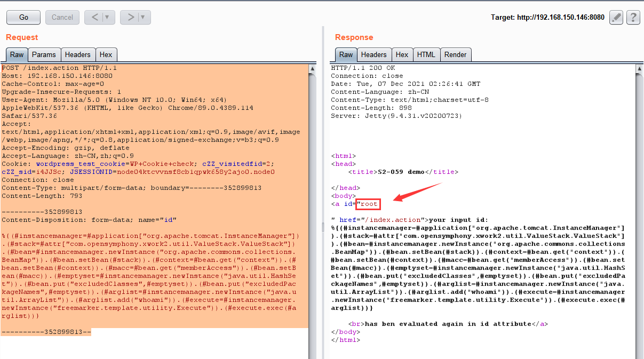This screenshot has width=644, height=359.
Task: Click the "HTTP/1.1 200 OK" status line
Action: click(363, 68)
